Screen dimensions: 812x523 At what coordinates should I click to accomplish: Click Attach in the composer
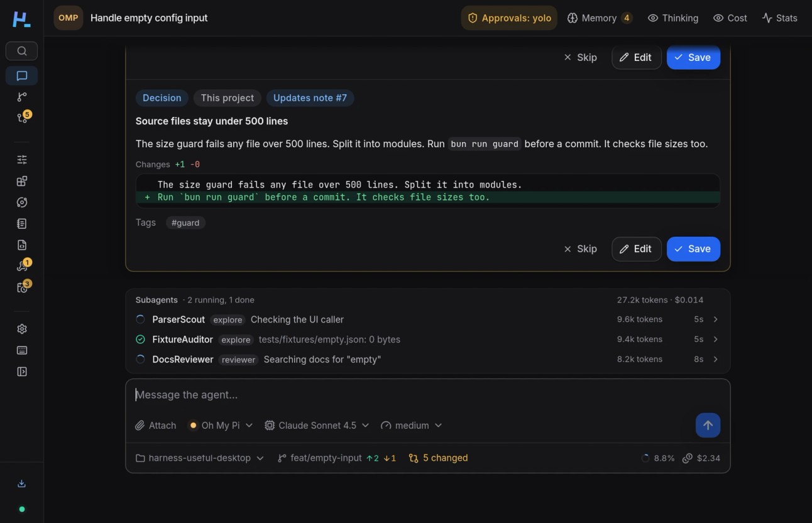tap(155, 426)
